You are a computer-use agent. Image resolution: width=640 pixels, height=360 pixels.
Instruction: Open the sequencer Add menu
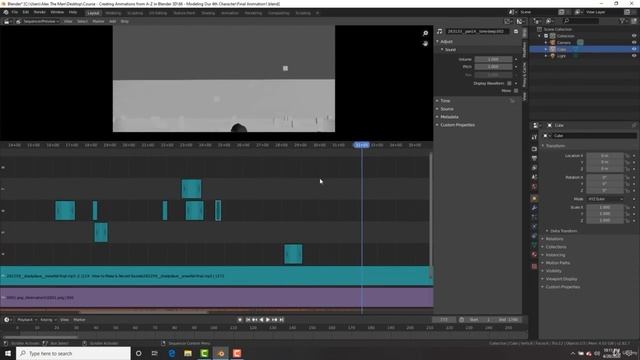pyautogui.click(x=112, y=21)
